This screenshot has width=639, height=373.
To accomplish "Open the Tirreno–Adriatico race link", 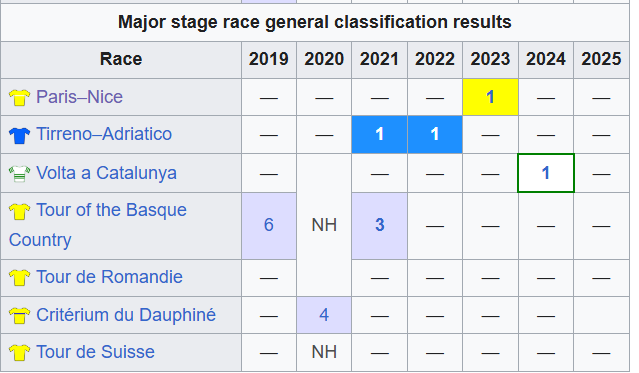I will [104, 134].
